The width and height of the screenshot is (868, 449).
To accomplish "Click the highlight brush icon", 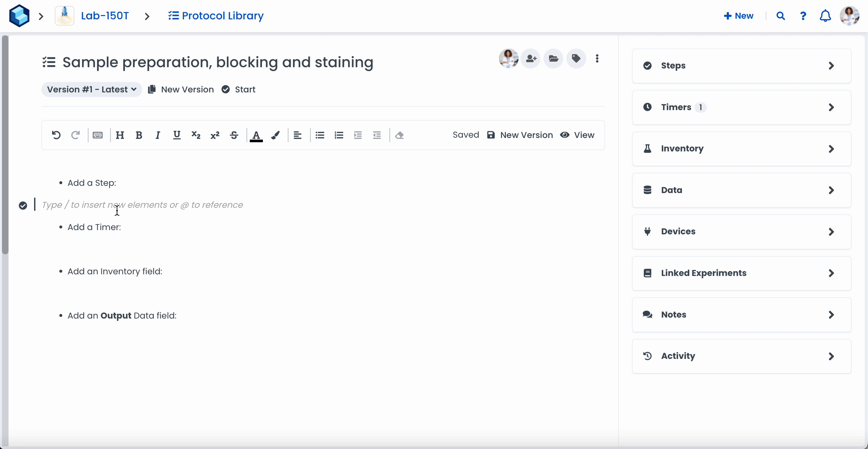I will [x=275, y=135].
